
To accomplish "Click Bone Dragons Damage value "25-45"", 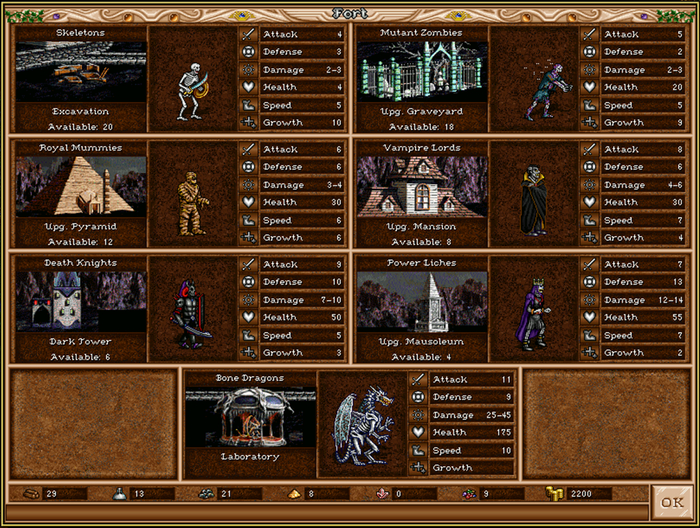I will (x=499, y=415).
